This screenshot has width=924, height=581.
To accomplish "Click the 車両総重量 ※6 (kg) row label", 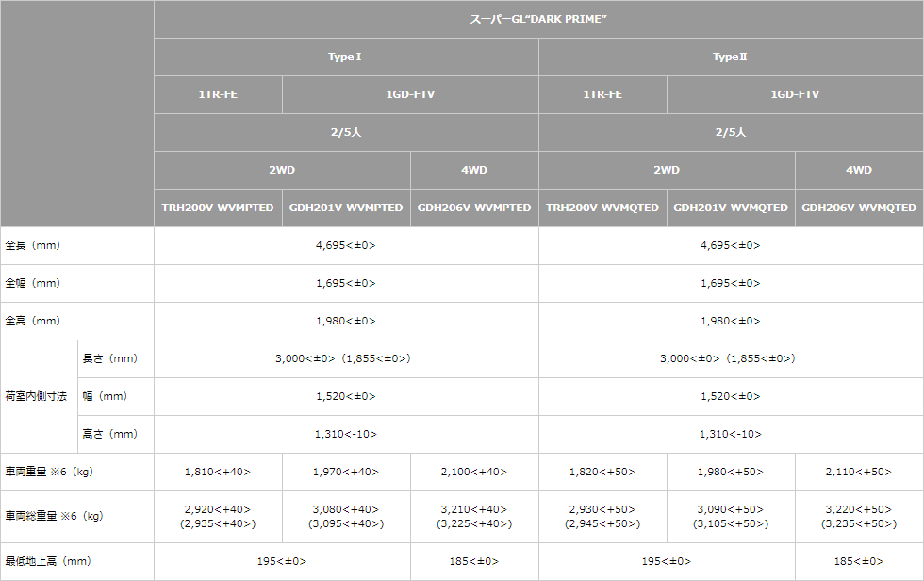I will pyautogui.click(x=76, y=517).
